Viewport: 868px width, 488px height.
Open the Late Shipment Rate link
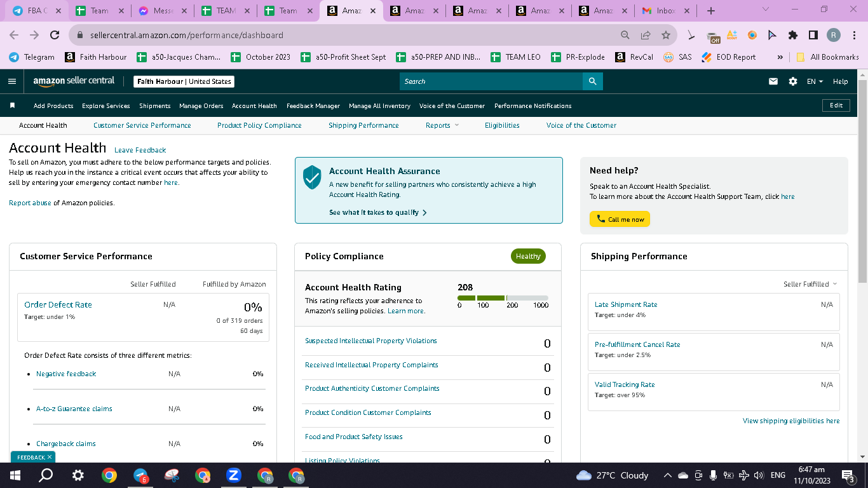pos(626,304)
